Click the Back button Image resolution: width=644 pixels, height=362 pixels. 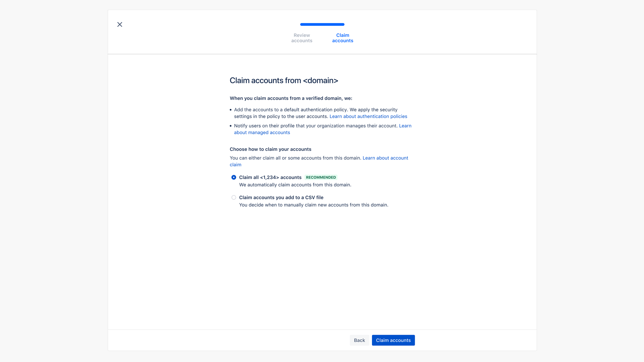[359, 340]
